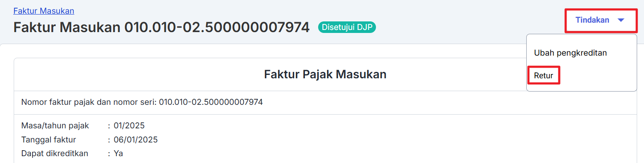This screenshot has height=163, width=644.
Task: Select Ubah pengkreditan from menu
Action: click(x=570, y=53)
